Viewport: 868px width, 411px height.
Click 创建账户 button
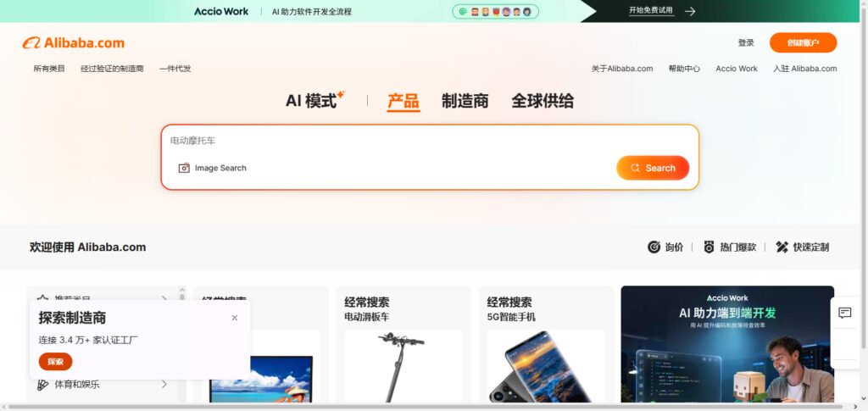[804, 42]
